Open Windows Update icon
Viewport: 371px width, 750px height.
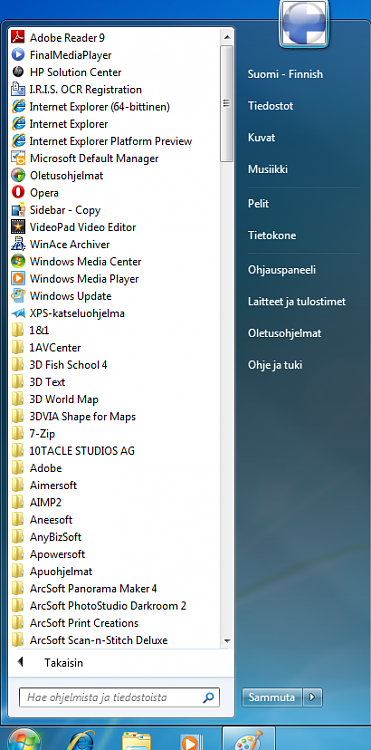[x=18, y=296]
